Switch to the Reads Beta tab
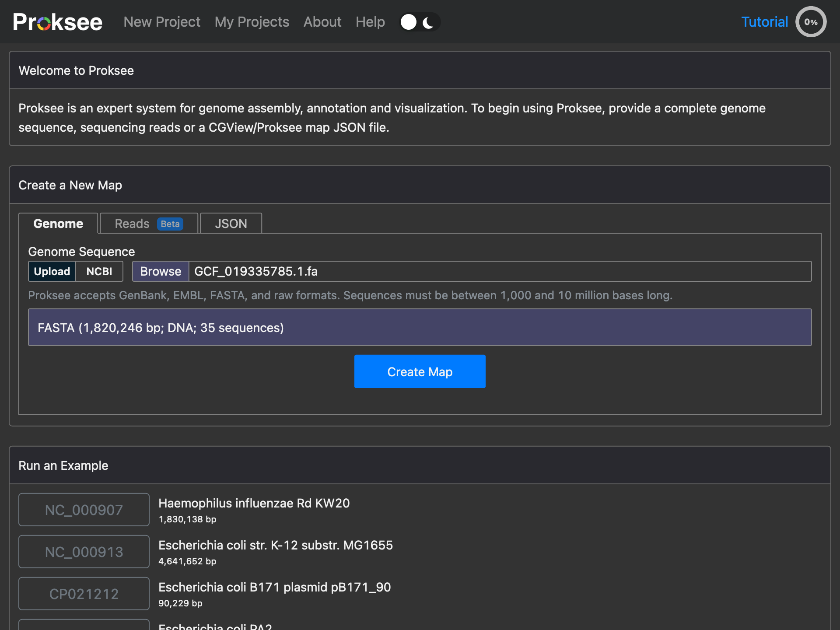The image size is (840, 630). click(149, 224)
